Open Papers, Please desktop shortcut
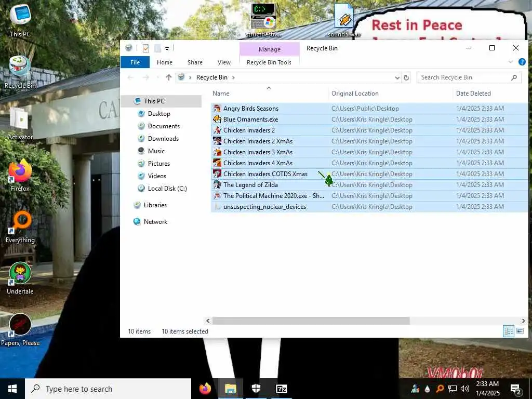The image size is (532, 399). pos(20,330)
